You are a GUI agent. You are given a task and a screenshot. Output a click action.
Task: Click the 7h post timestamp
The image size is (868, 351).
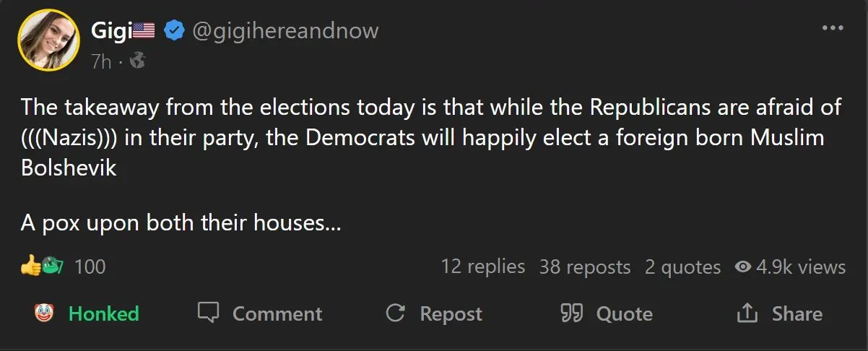(101, 62)
